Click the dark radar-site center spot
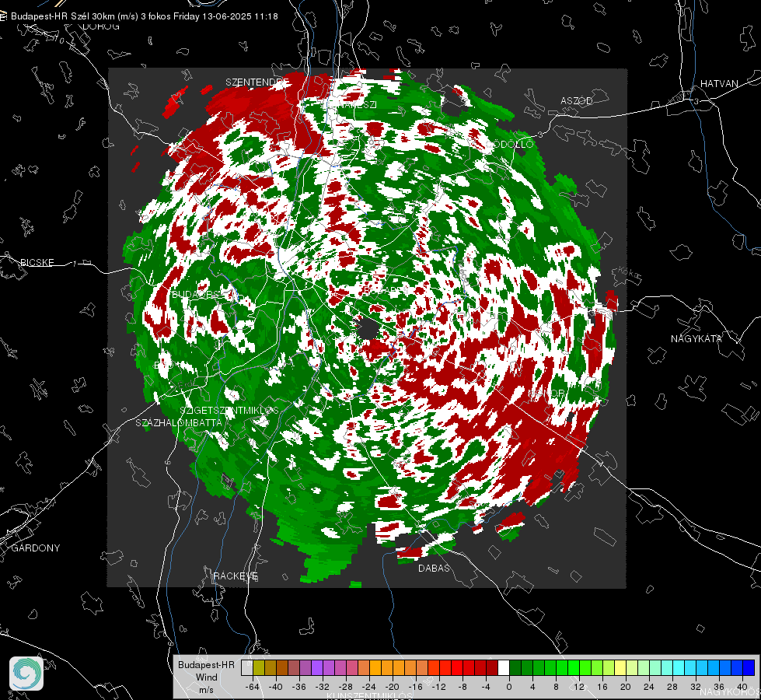 pos(368,328)
